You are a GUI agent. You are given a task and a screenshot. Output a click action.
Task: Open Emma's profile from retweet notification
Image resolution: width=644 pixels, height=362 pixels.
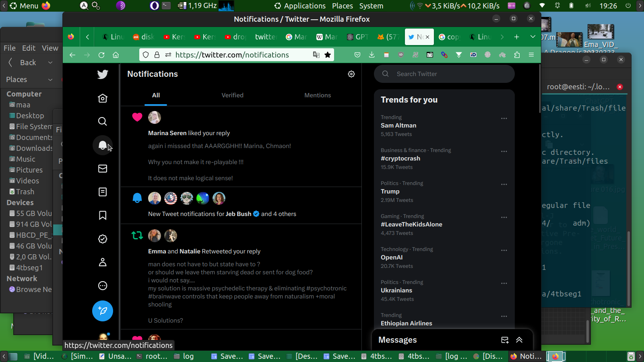157,251
